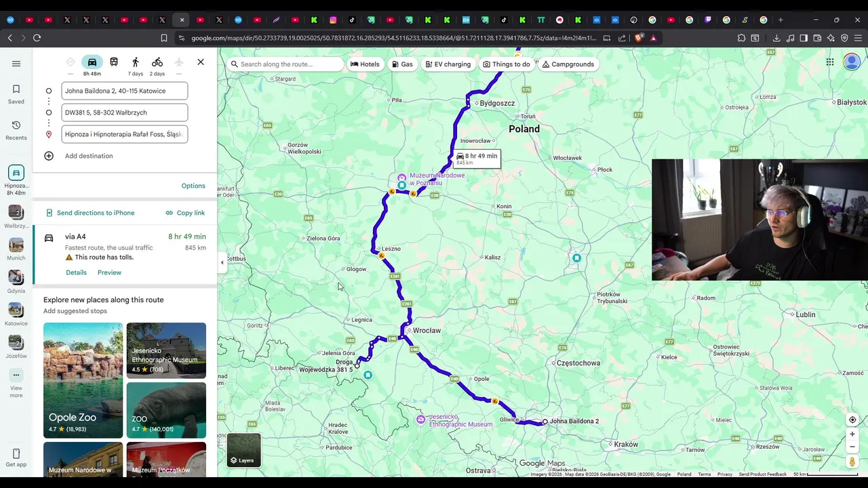Collapse the side panel arrow
The image size is (868, 488).
[222, 262]
